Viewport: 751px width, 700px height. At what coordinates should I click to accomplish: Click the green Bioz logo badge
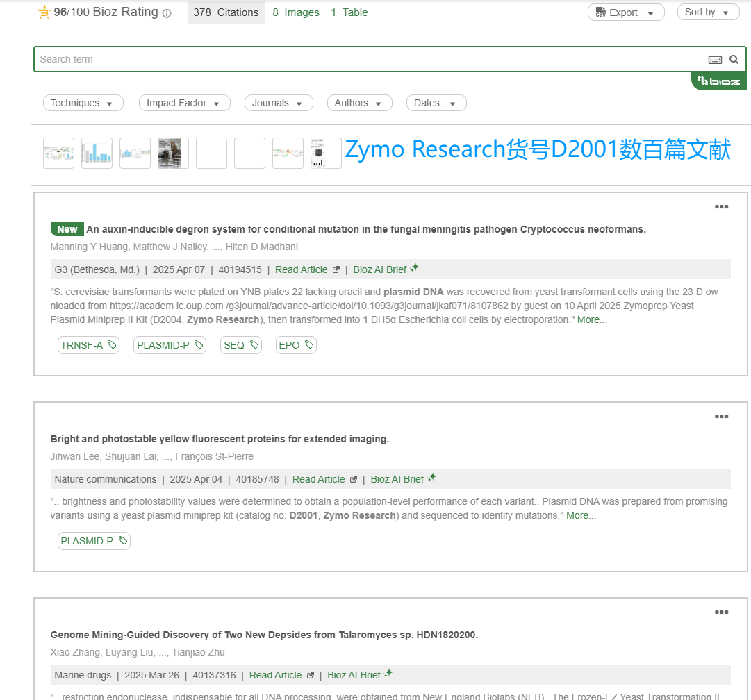718,81
